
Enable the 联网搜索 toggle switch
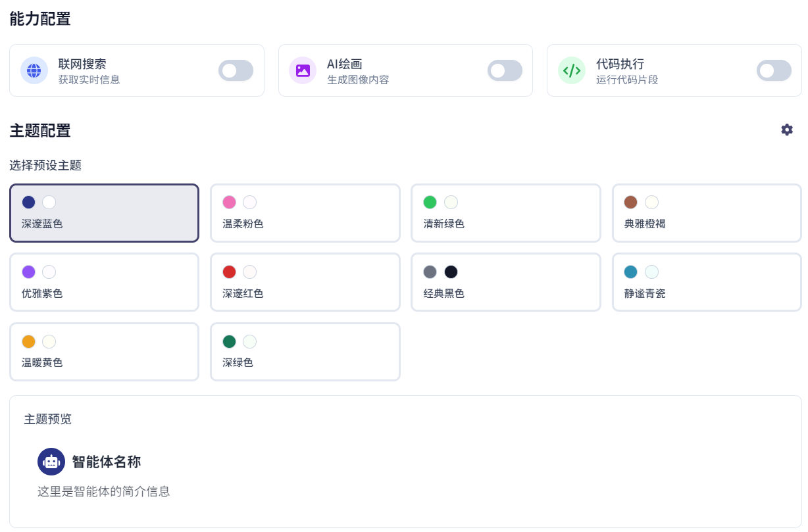236,70
